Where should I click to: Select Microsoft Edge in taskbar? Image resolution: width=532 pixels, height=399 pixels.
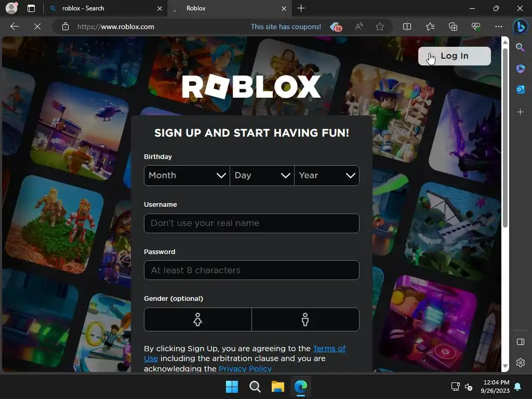[x=301, y=387]
